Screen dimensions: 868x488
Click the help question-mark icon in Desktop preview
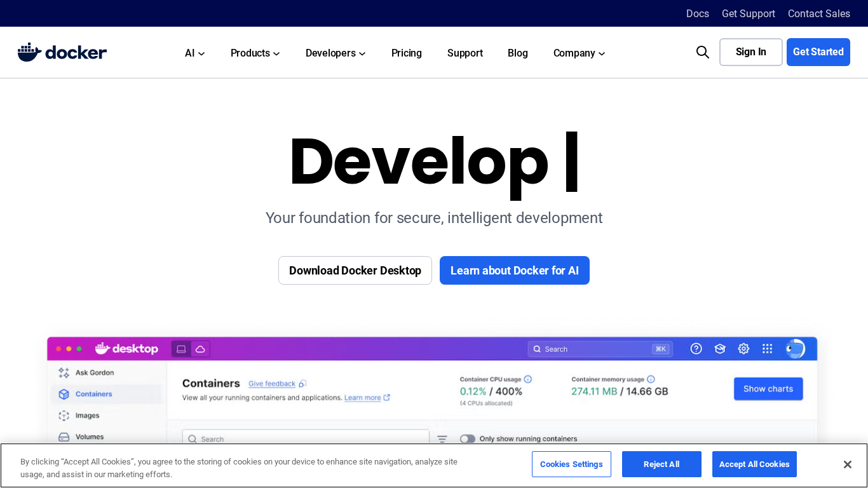(x=696, y=348)
